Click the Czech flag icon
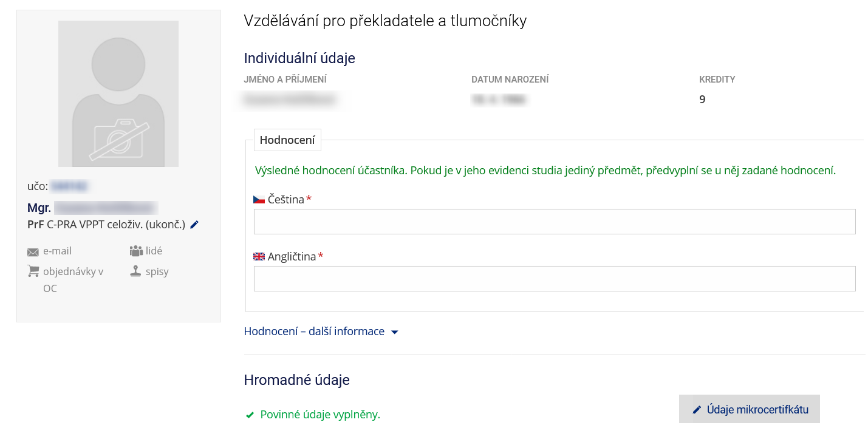 pyautogui.click(x=259, y=199)
